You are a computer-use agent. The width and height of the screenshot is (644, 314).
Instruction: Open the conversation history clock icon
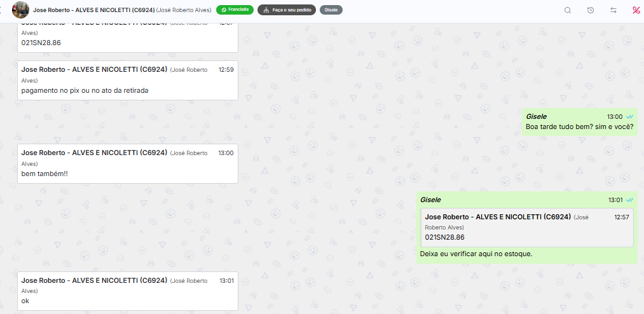pyautogui.click(x=591, y=10)
